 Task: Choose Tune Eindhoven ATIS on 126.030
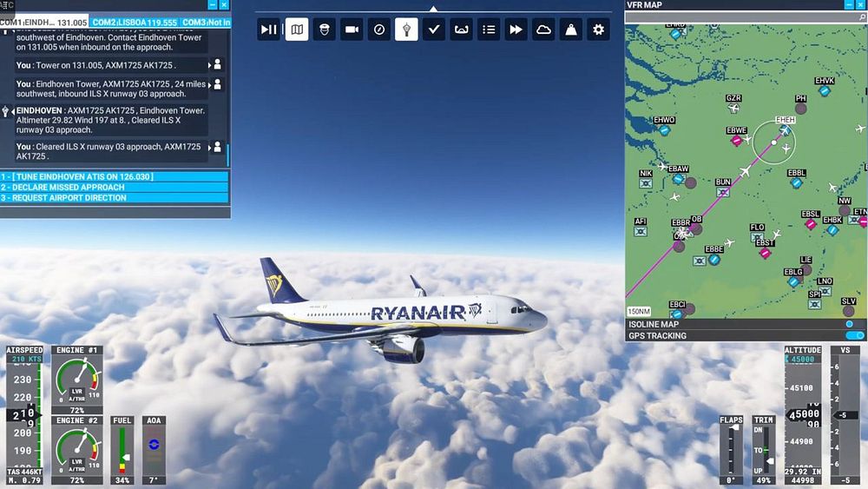114,176
